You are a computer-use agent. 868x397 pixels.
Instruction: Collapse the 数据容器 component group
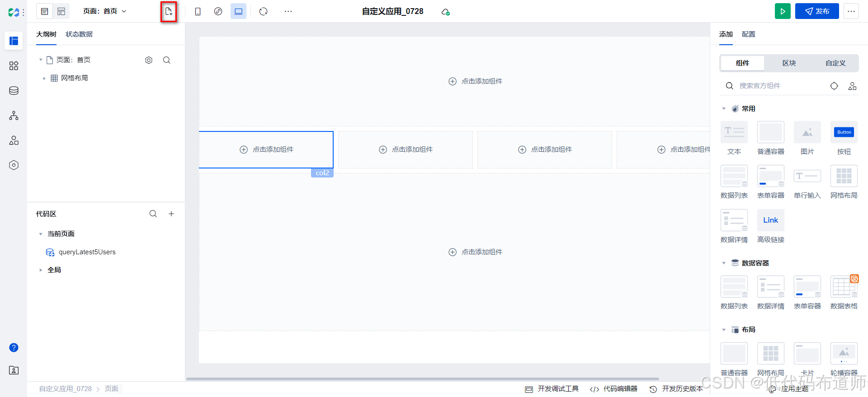point(724,263)
